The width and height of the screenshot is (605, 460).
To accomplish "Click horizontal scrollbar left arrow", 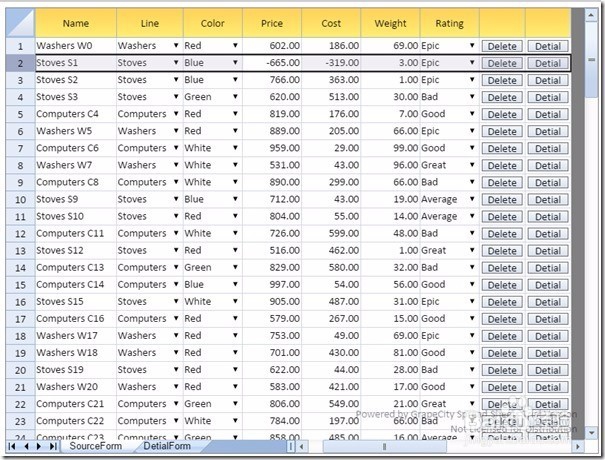I will 301,446.
